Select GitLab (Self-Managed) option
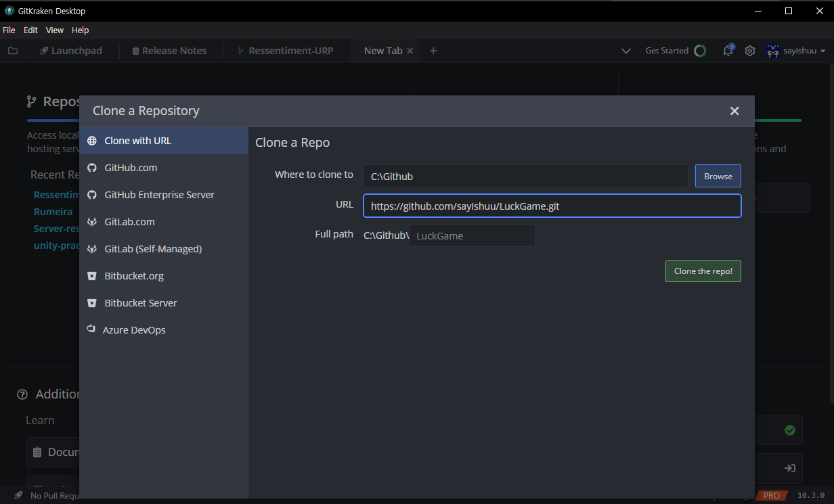834x504 pixels. tap(163, 249)
